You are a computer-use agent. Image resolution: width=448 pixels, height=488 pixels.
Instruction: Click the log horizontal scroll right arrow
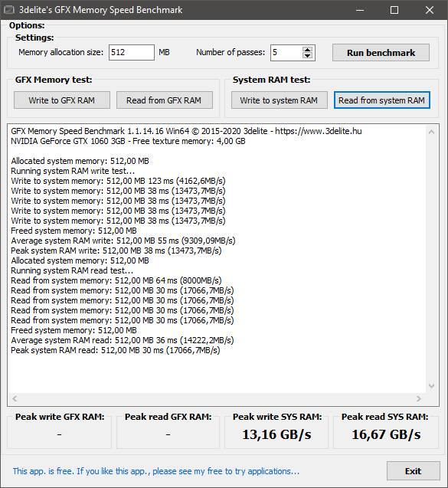point(419,398)
